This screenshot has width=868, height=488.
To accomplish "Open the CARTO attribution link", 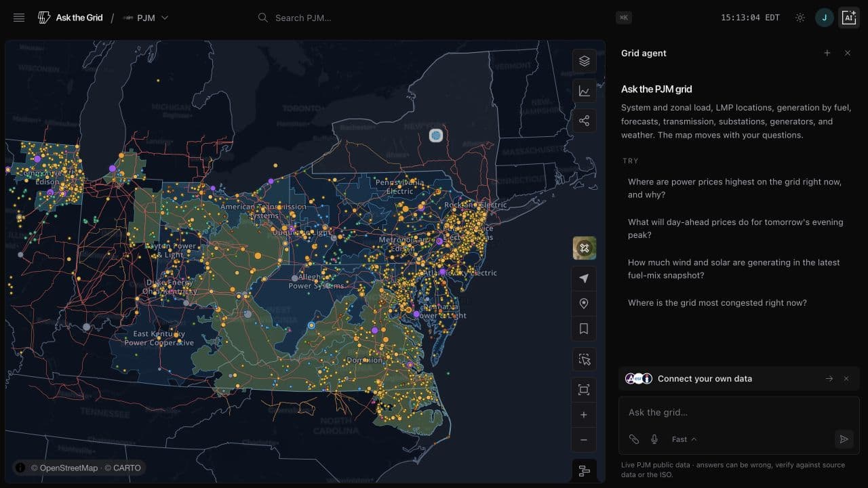I will click(123, 468).
